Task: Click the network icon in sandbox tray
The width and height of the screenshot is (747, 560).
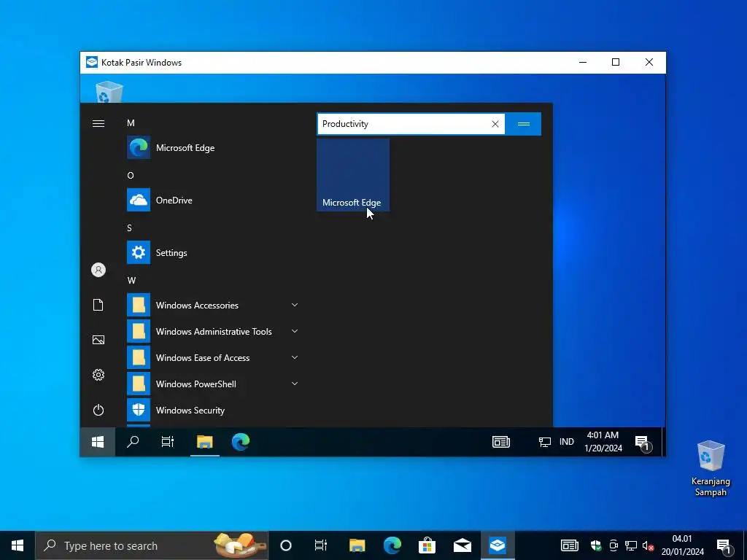Action: click(x=544, y=442)
